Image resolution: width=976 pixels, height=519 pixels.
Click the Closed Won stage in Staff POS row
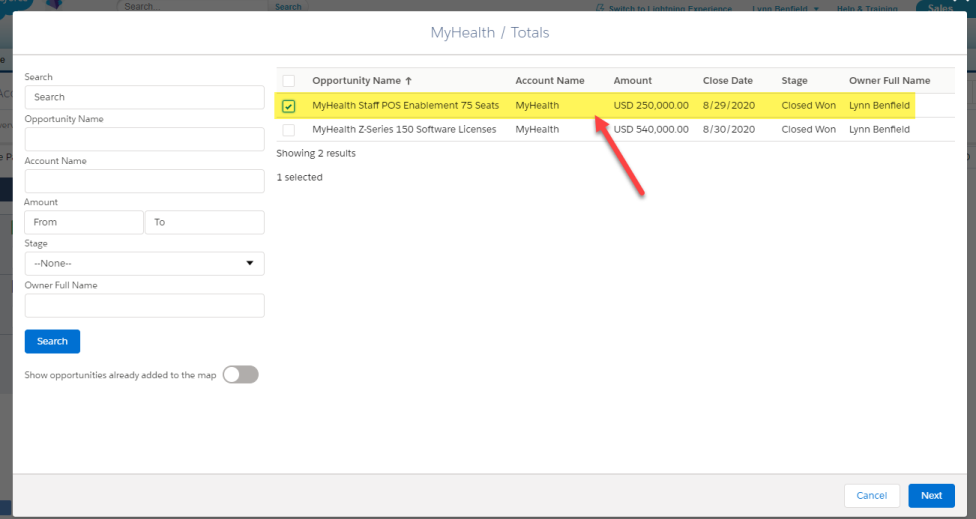click(x=809, y=106)
